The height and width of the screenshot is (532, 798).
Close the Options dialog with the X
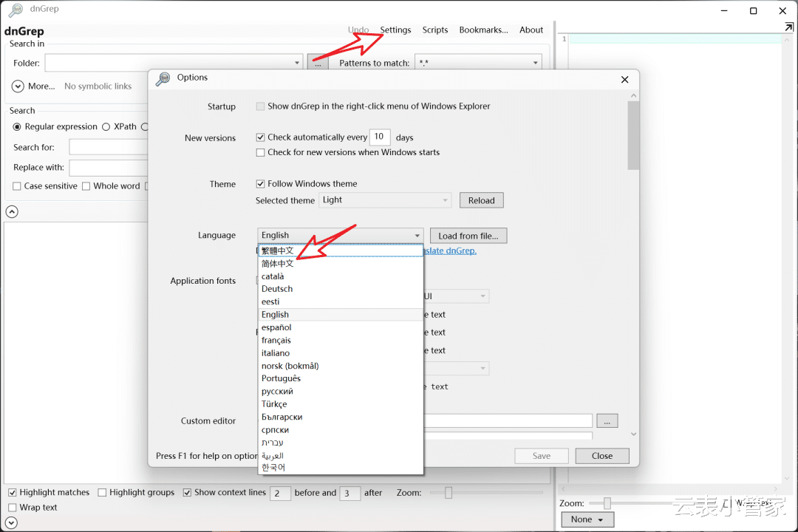pos(625,79)
